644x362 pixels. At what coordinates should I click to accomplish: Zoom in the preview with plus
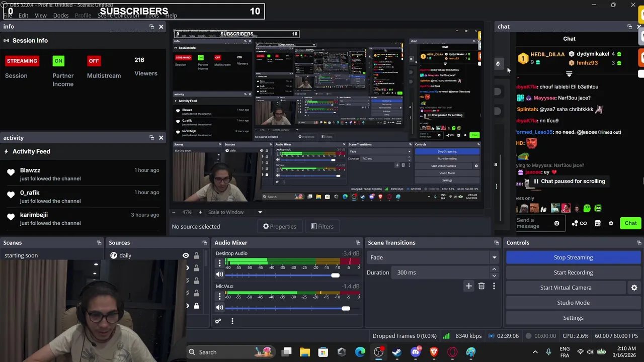(200, 212)
